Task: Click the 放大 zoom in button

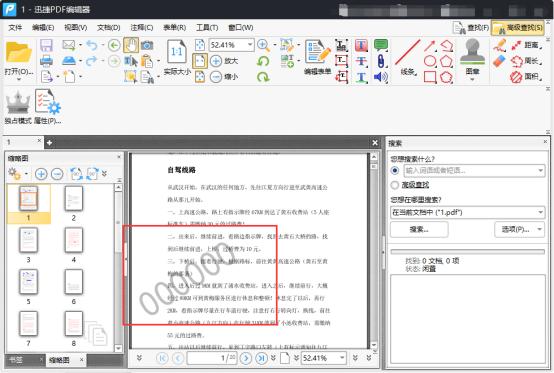Action: tap(224, 61)
